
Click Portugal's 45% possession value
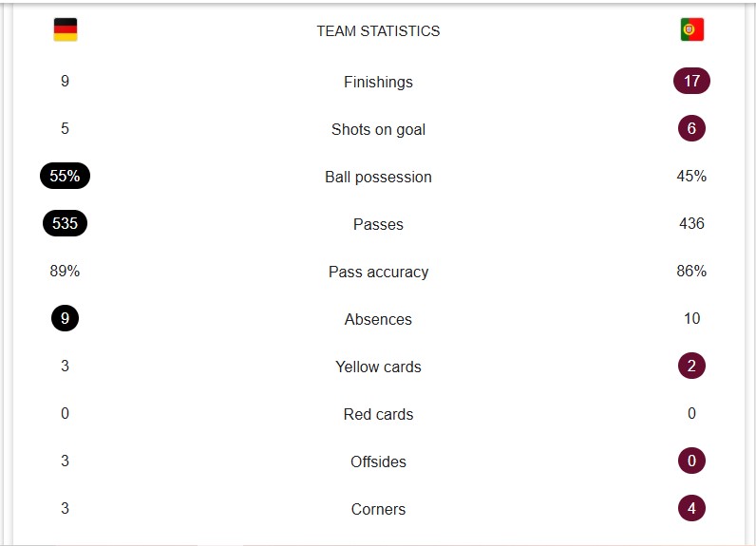[691, 176]
